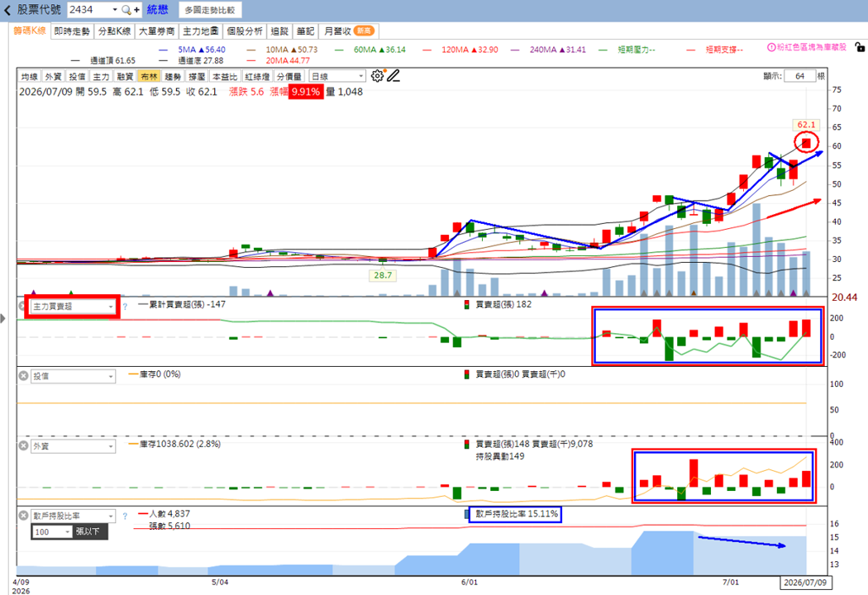Switch to the 主力地圖 tab
The height and width of the screenshot is (595, 868).
(x=200, y=31)
